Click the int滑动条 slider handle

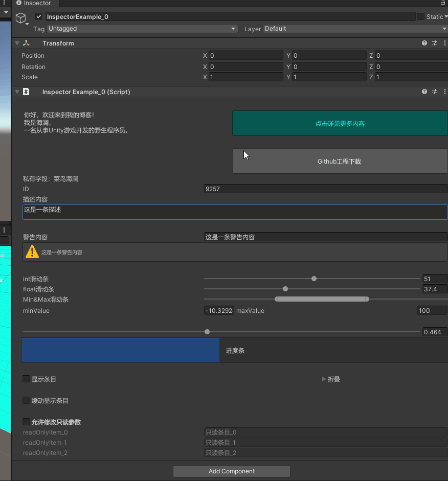[x=314, y=279]
